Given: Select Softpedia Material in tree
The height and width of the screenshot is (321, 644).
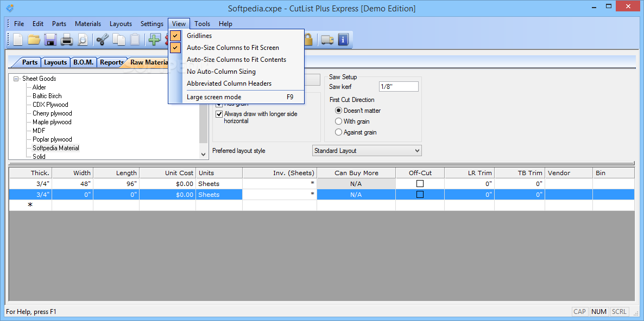Looking at the screenshot, I should pyautogui.click(x=56, y=148).
